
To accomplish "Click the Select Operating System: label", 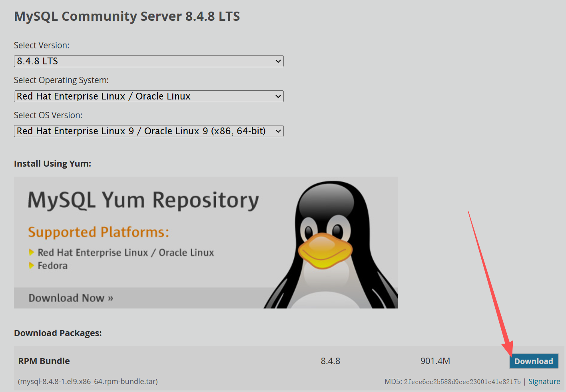I will pyautogui.click(x=61, y=80).
